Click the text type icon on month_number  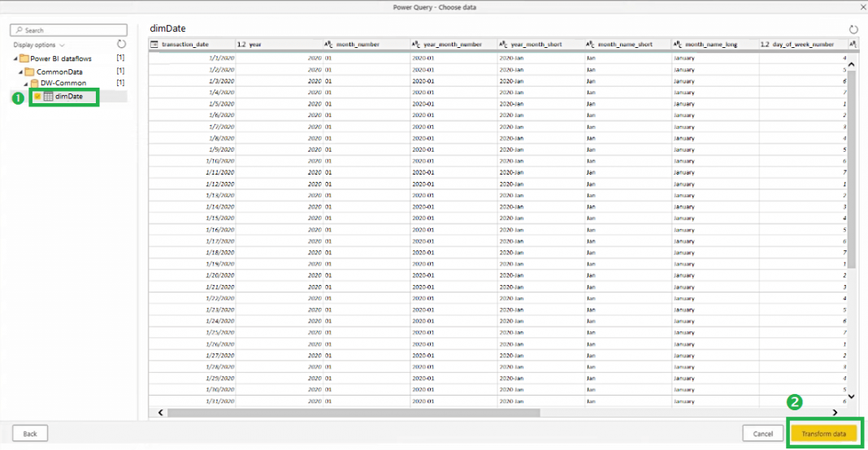coord(328,45)
